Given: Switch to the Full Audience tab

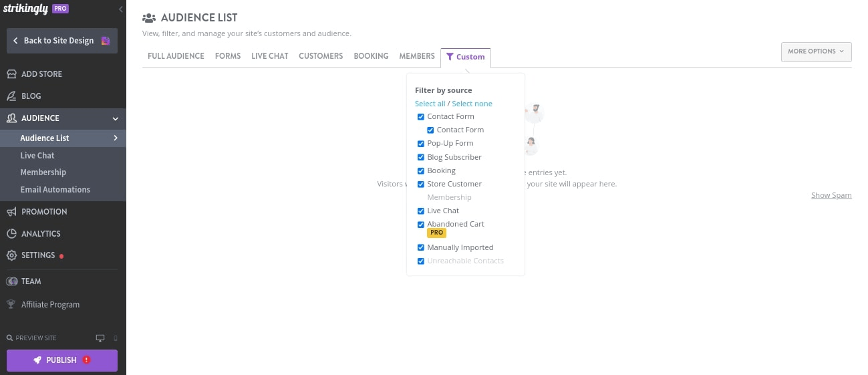Looking at the screenshot, I should point(176,56).
